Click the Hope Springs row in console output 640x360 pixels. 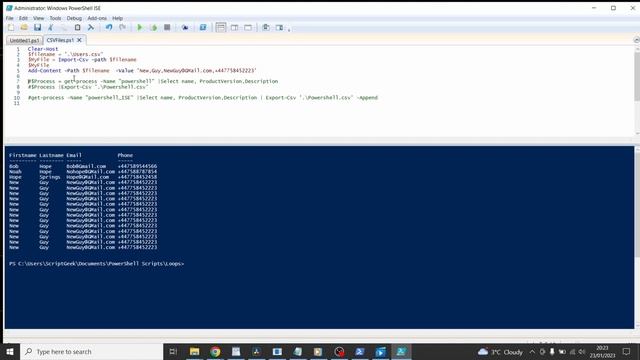(x=83, y=177)
